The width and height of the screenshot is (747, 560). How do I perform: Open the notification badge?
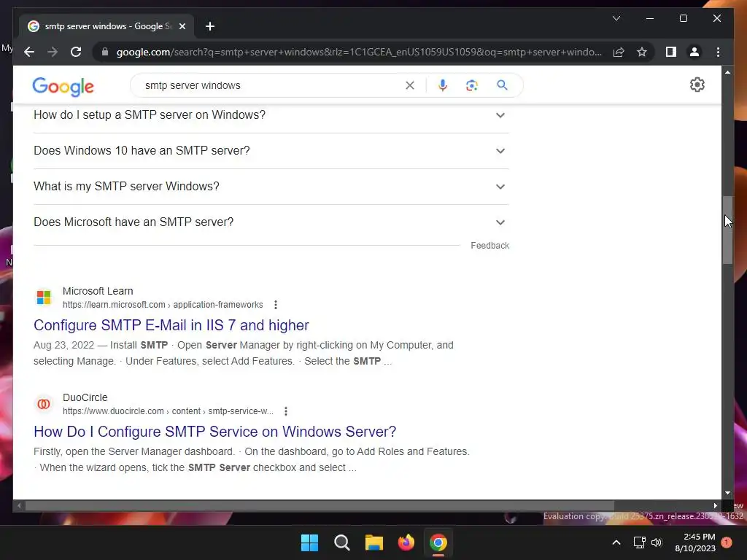[726, 542]
